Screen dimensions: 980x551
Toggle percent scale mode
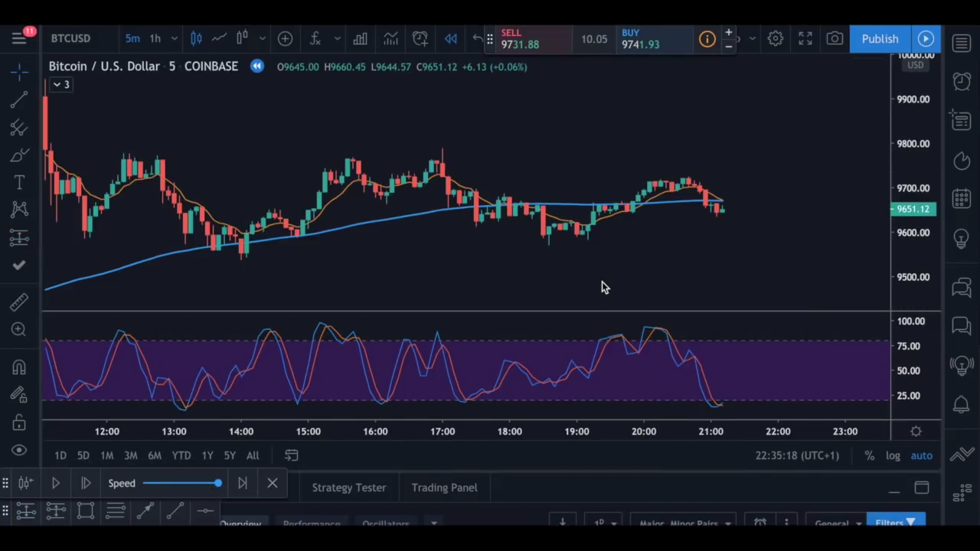[x=870, y=455]
